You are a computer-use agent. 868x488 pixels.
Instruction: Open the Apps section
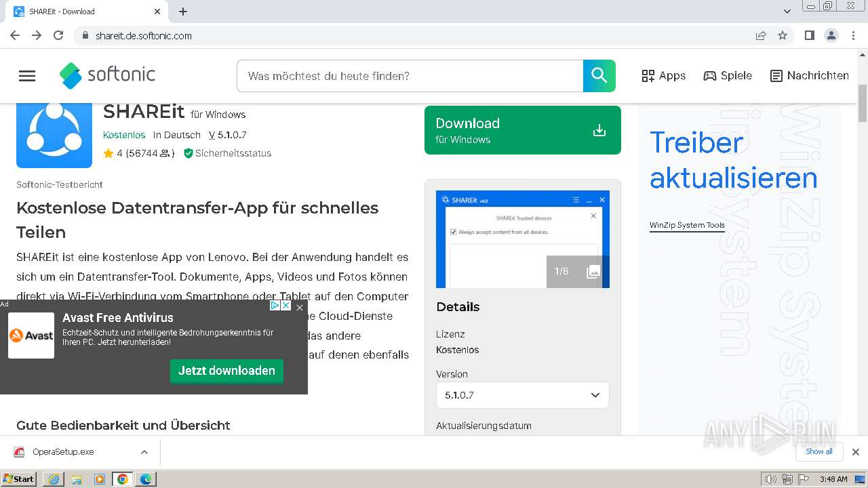tap(663, 76)
